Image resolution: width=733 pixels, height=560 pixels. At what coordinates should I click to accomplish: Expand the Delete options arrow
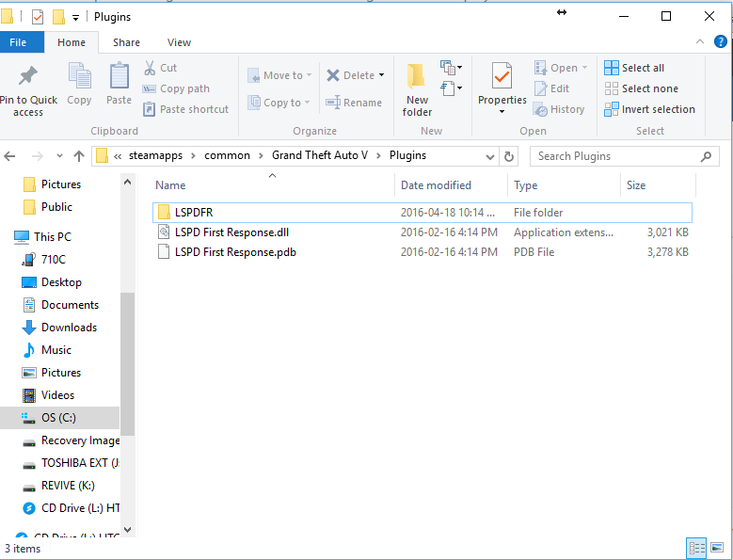tap(381, 75)
